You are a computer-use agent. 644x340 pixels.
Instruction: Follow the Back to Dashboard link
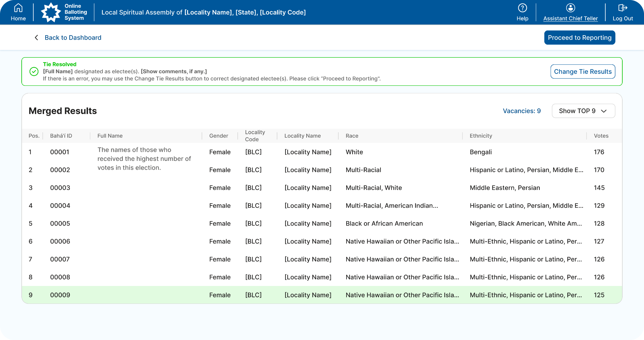(x=73, y=38)
